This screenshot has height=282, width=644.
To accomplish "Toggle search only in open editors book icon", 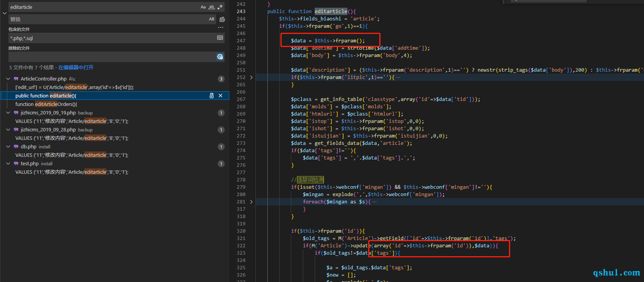I will tap(220, 38).
